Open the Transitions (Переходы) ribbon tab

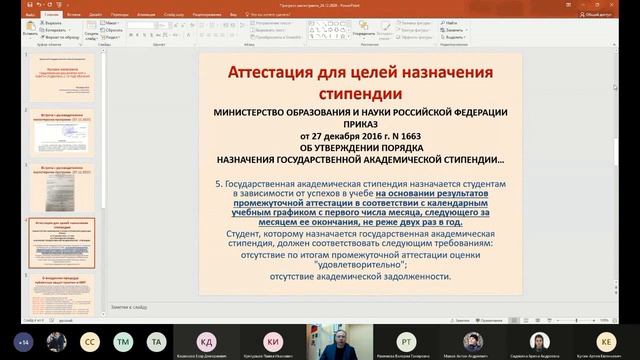(x=120, y=15)
